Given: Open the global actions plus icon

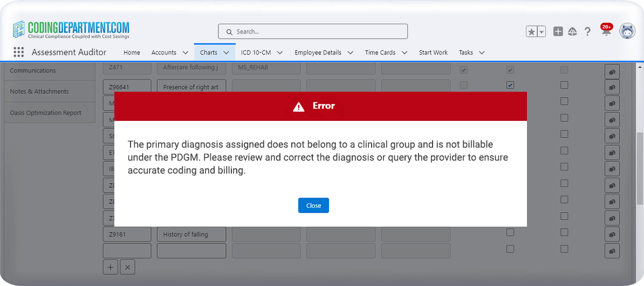Looking at the screenshot, I should (558, 32).
